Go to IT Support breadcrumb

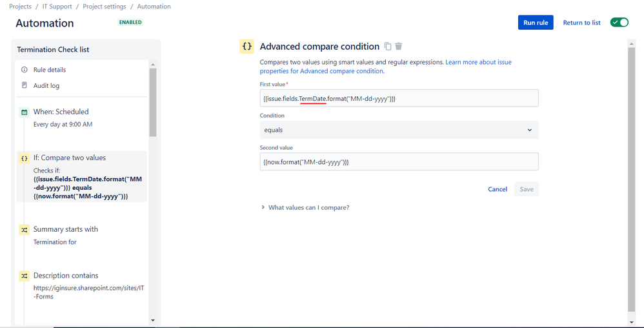(57, 6)
